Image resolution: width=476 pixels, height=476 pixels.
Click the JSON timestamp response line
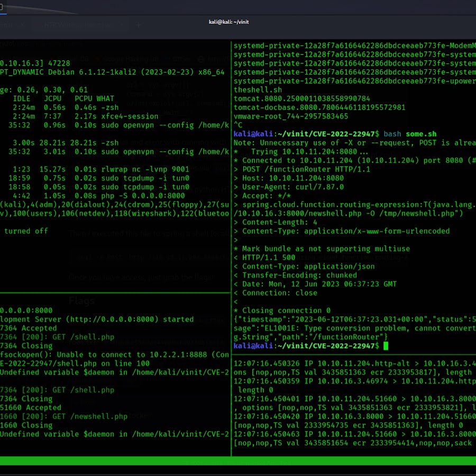click(354, 319)
